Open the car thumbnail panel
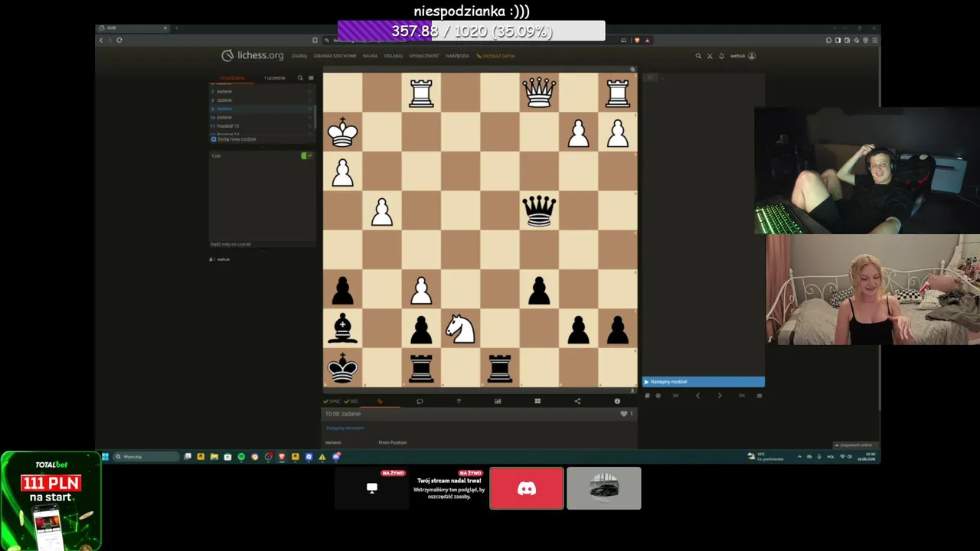This screenshot has height=551, width=980. pos(604,488)
